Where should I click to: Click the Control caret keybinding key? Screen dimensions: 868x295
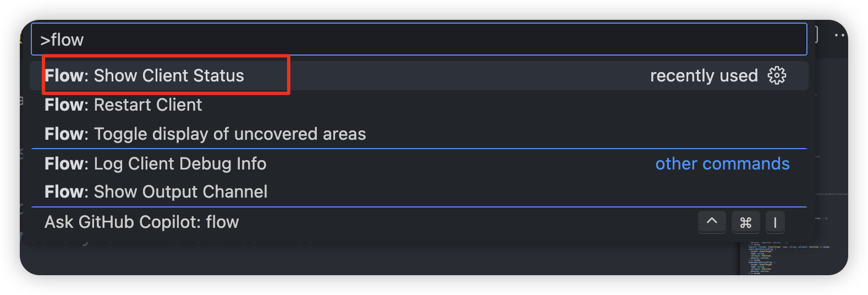pos(712,222)
